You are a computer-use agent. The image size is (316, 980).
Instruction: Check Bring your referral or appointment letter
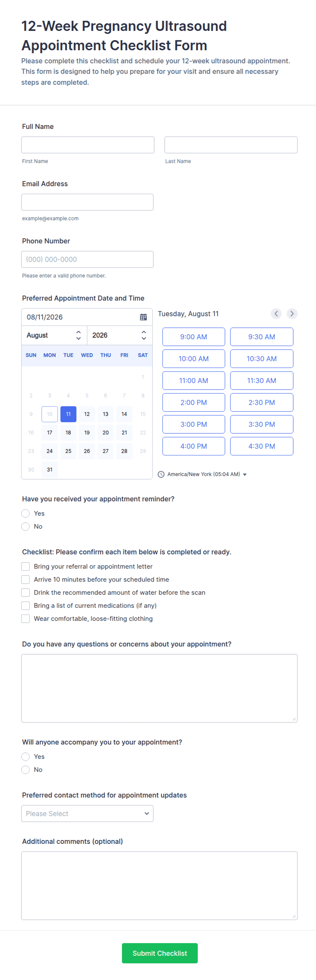tap(25, 566)
